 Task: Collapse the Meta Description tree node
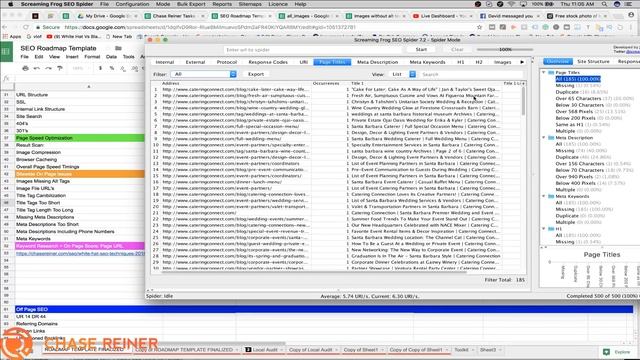point(544,138)
